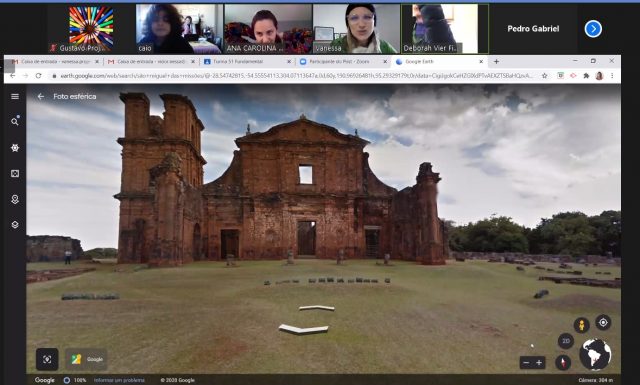Switch to first Gmail Caixa de entrada tab

[x=55, y=62]
